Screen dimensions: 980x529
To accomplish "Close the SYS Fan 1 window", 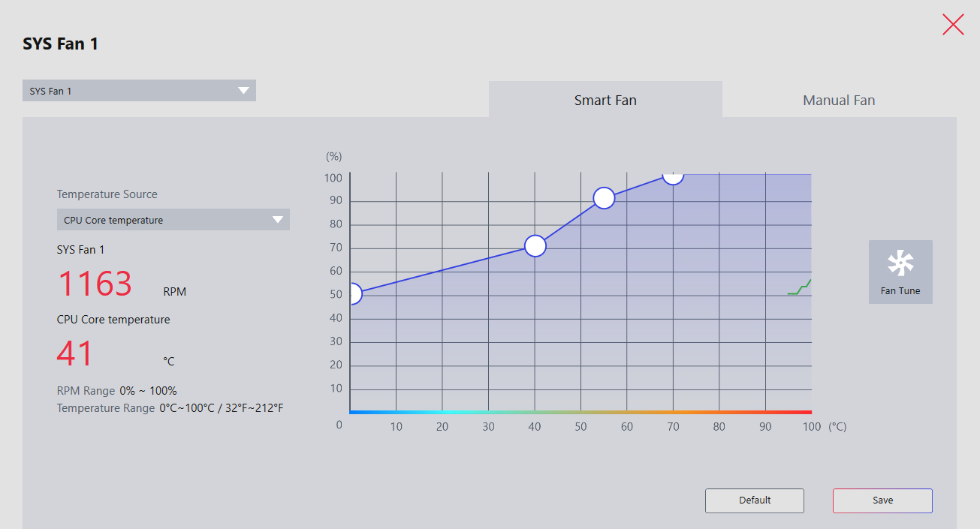I will 953,25.
